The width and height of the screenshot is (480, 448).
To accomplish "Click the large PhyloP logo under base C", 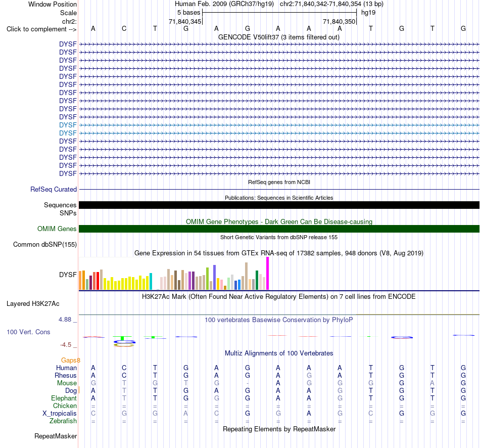I will [124, 341].
